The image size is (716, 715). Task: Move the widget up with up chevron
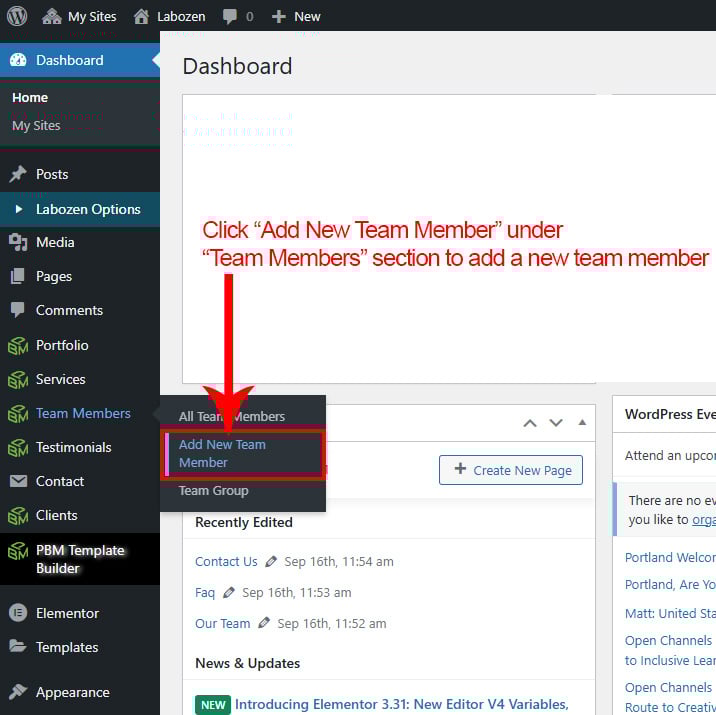click(530, 423)
